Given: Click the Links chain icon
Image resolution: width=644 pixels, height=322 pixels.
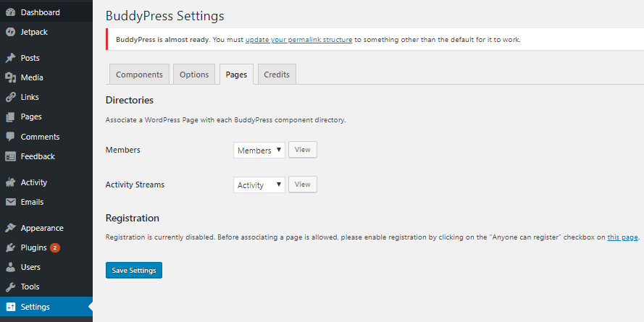Looking at the screenshot, I should (x=10, y=97).
